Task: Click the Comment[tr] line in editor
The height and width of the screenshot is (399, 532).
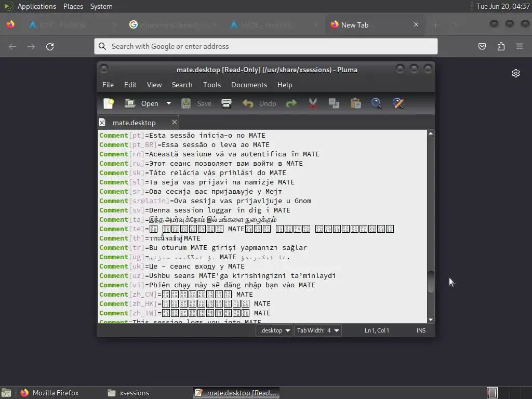Action: tap(203, 248)
